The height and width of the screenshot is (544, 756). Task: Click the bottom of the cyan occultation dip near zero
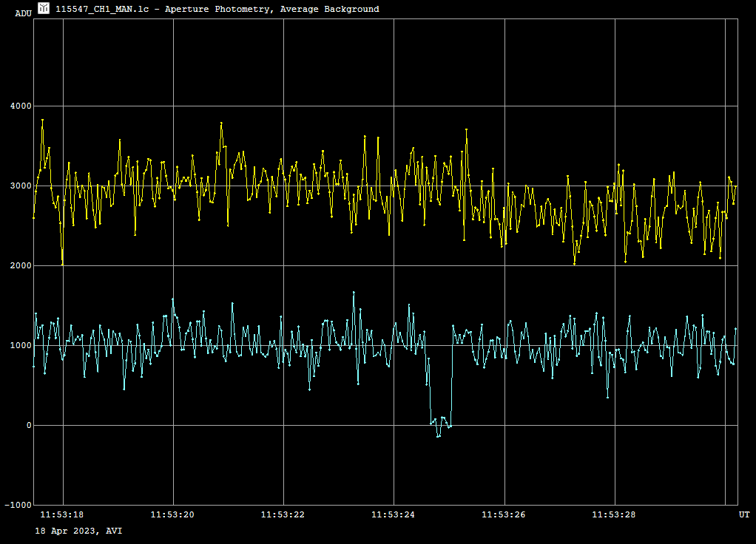[x=438, y=436]
